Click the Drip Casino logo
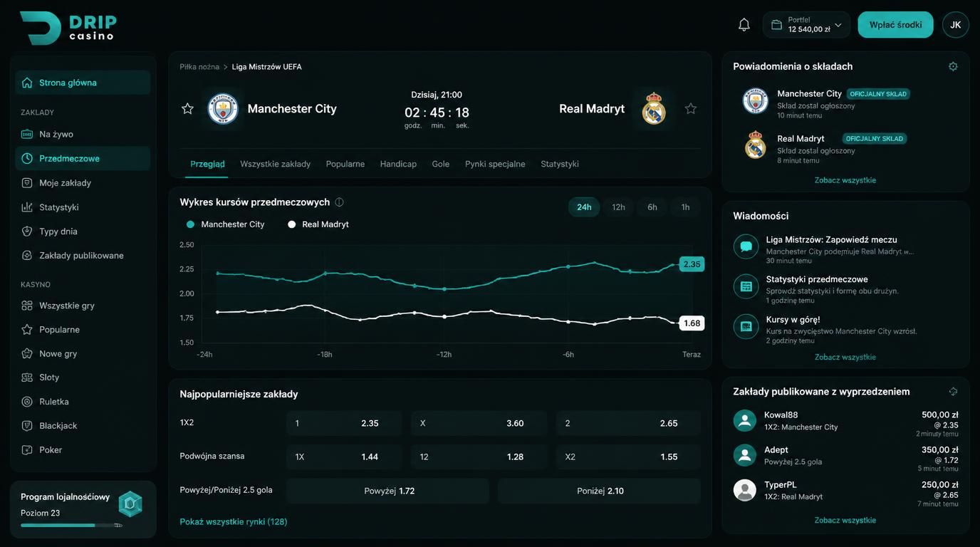Viewport: 980px width, 547px height. 68,28
